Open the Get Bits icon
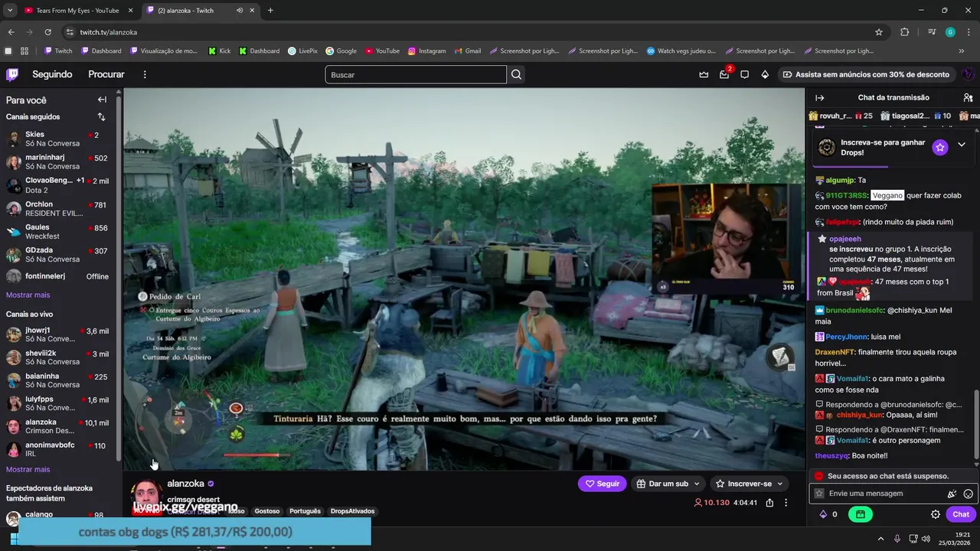 [765, 74]
